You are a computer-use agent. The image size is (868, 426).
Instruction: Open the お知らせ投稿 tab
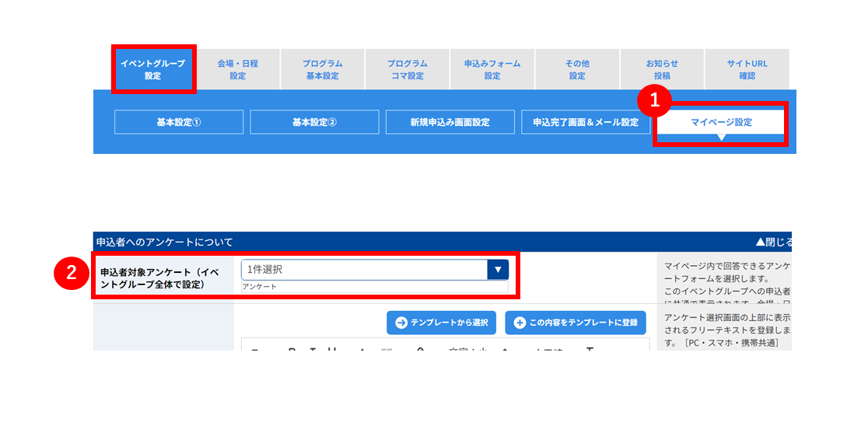pos(662,69)
